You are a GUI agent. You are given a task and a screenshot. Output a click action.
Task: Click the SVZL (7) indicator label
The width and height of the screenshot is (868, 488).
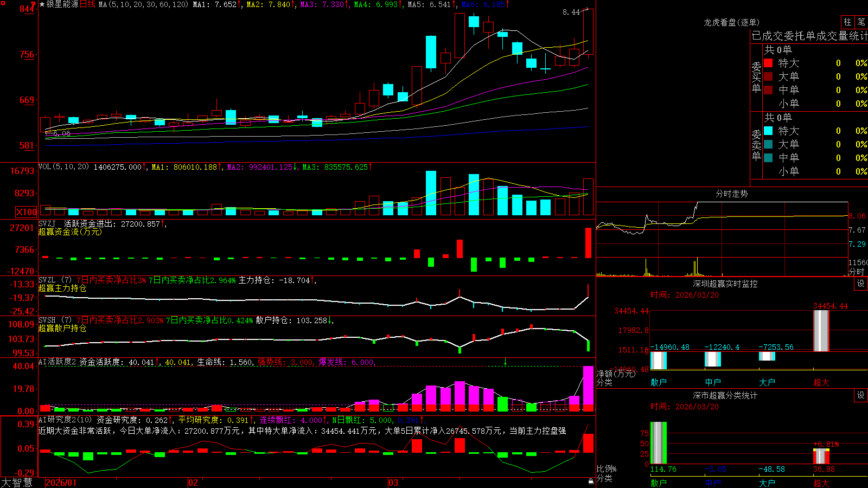click(55, 280)
